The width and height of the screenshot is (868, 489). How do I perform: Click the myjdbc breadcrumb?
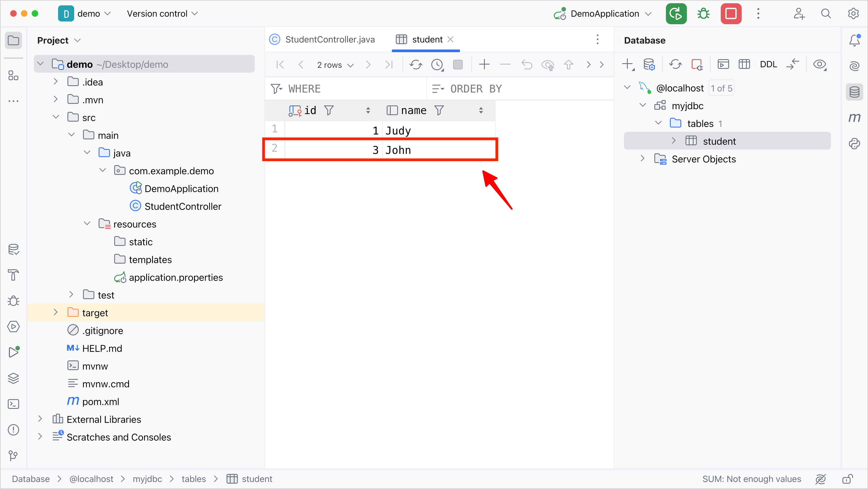click(x=147, y=479)
